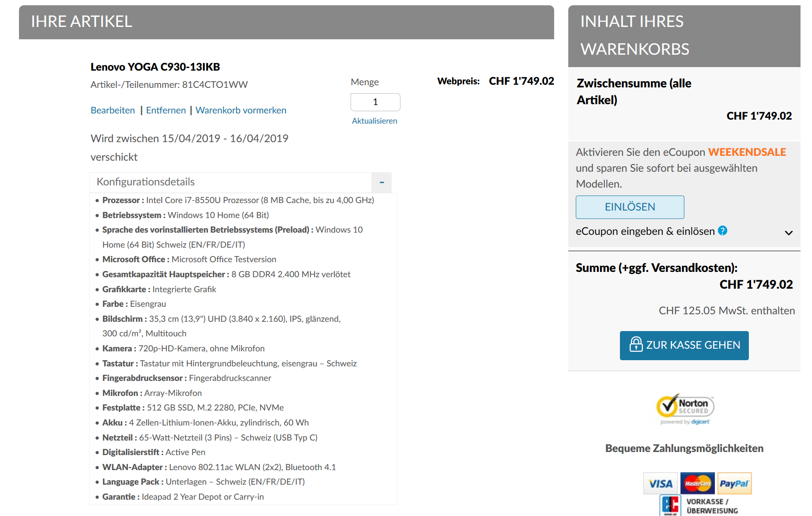This screenshot has height=516, width=812.
Task: Expand eCoupon eingeben & einlösen chevron
Action: pyautogui.click(x=789, y=233)
